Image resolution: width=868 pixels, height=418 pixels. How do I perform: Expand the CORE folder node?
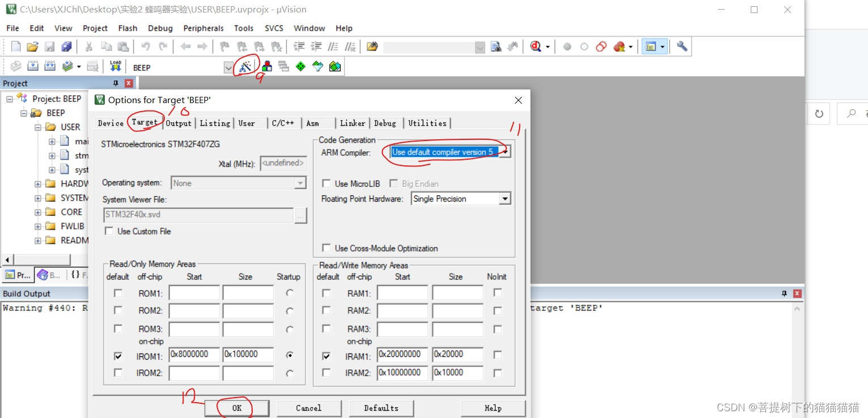click(x=38, y=212)
